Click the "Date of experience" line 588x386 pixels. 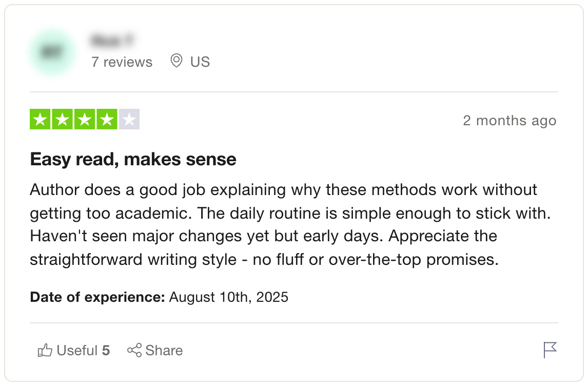[x=159, y=297]
